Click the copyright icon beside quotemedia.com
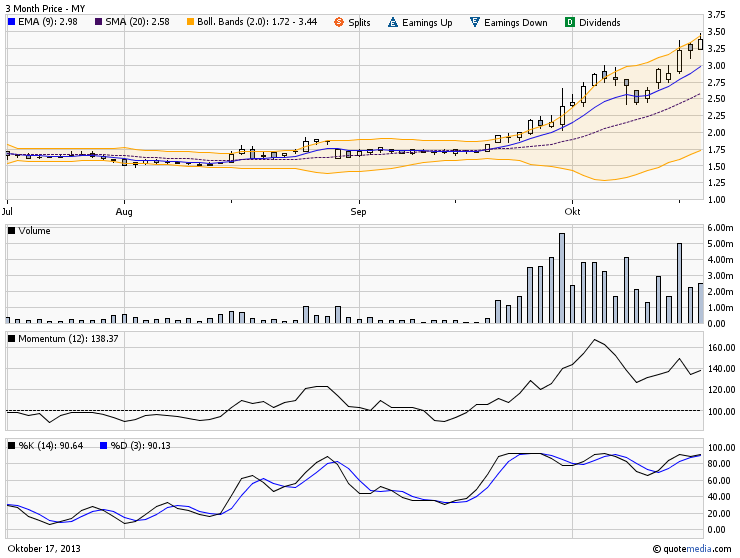The image size is (740, 558). [x=656, y=548]
